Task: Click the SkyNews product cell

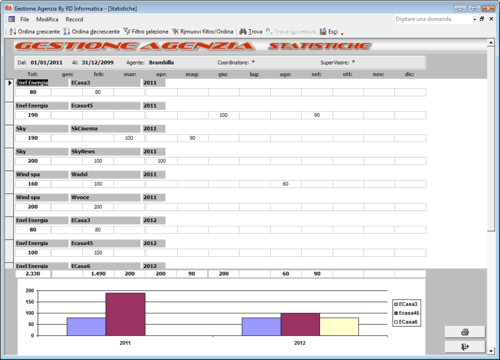Action: coord(105,152)
